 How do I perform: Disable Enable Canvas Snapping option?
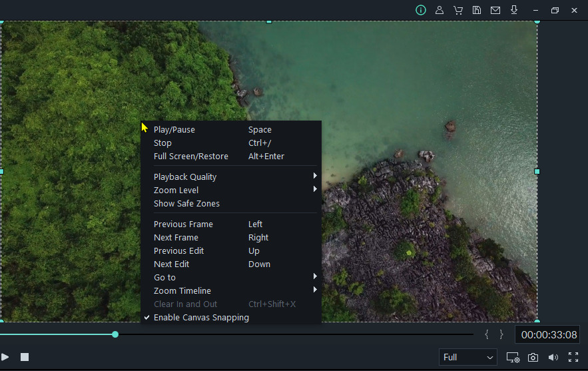tap(201, 318)
